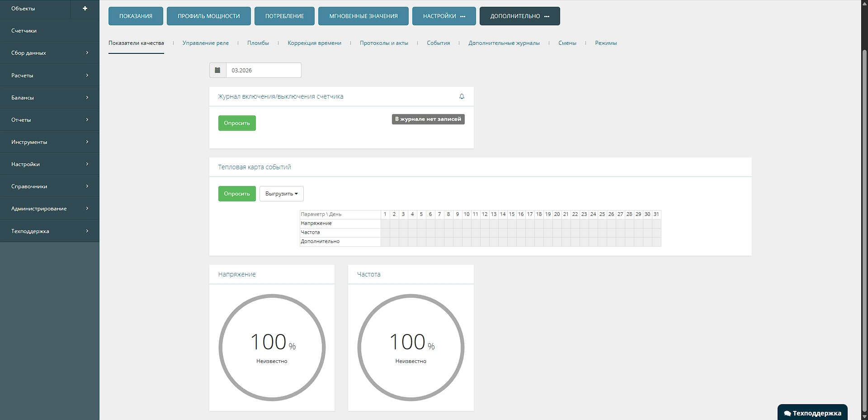Image resolution: width=868 pixels, height=420 pixels.
Task: Expand Сбор данных sidebar section
Action: pos(50,53)
